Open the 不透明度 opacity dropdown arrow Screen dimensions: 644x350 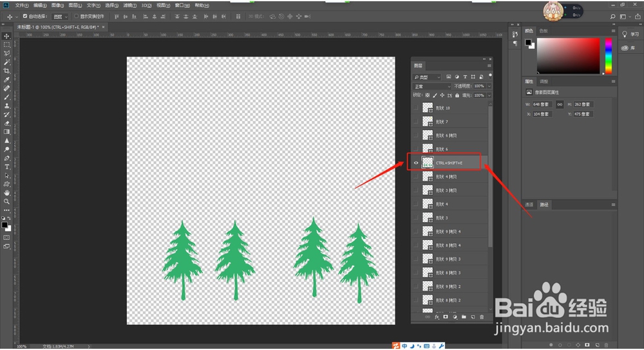(x=489, y=86)
